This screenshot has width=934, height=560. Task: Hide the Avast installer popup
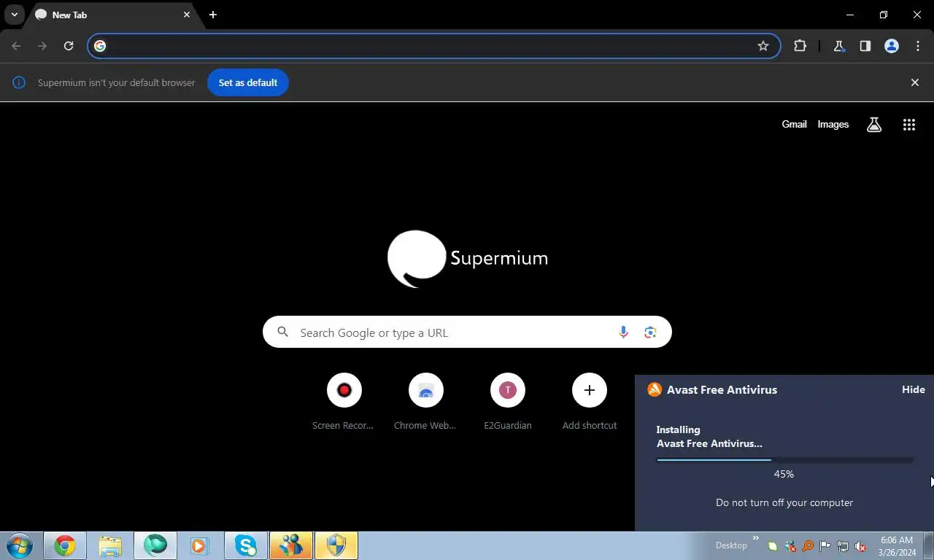(x=913, y=389)
